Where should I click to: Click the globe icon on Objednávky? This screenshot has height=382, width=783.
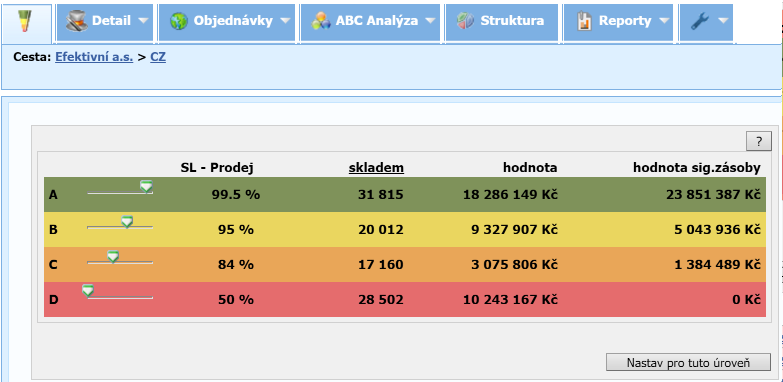tap(178, 21)
